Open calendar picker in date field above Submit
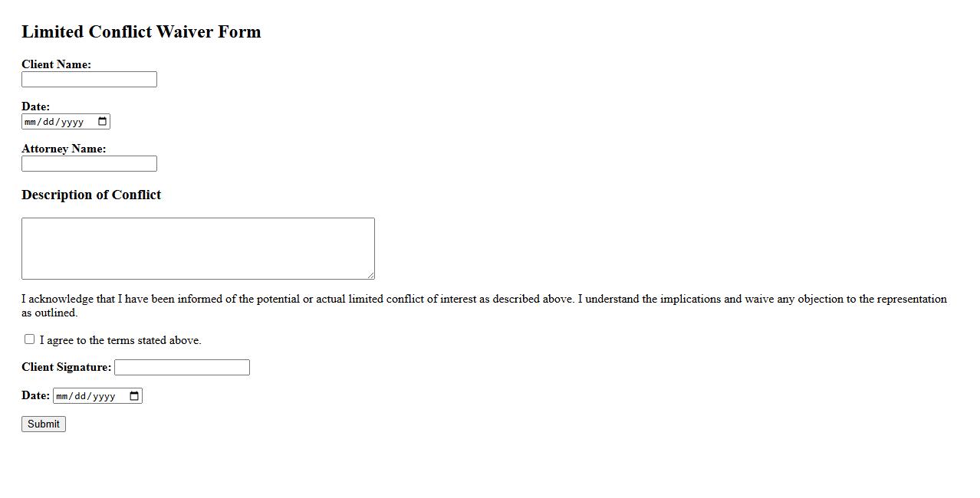This screenshot has height=498, width=980. click(134, 396)
